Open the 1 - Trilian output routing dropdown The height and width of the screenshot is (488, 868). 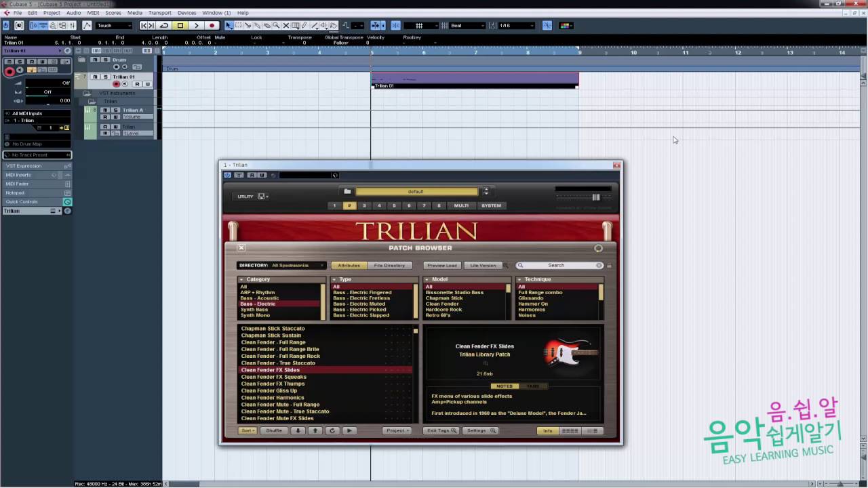coord(37,120)
